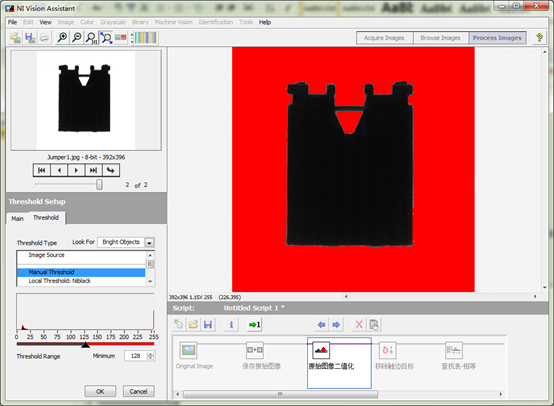Switch to the Threshold tab
554x406 pixels.
click(46, 218)
